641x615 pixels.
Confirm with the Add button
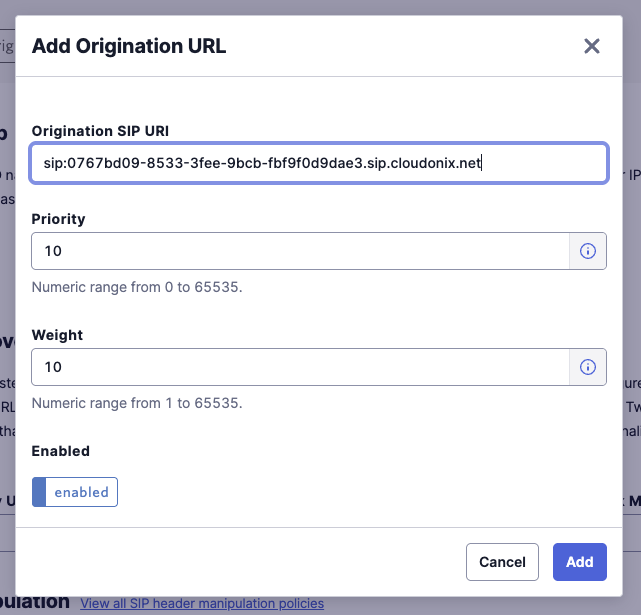click(579, 562)
